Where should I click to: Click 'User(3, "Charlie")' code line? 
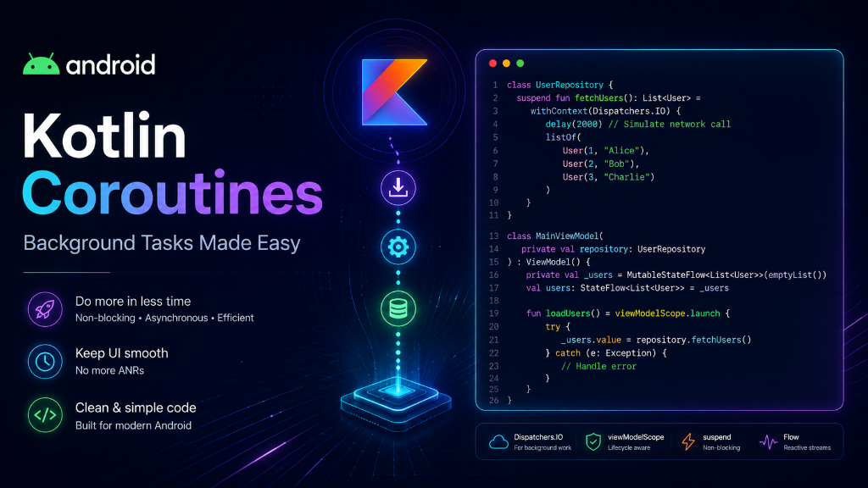click(609, 177)
